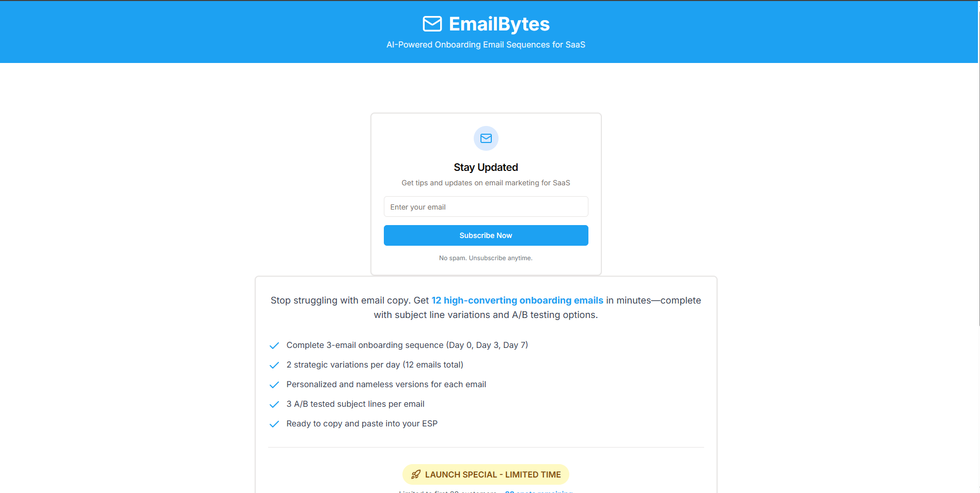The height and width of the screenshot is (493, 980).
Task: Click the EmailBytes header title
Action: [499, 24]
